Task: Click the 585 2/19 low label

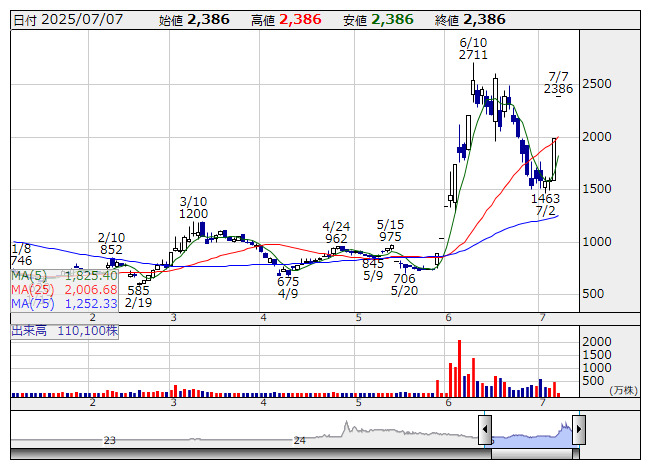Action: [x=139, y=296]
